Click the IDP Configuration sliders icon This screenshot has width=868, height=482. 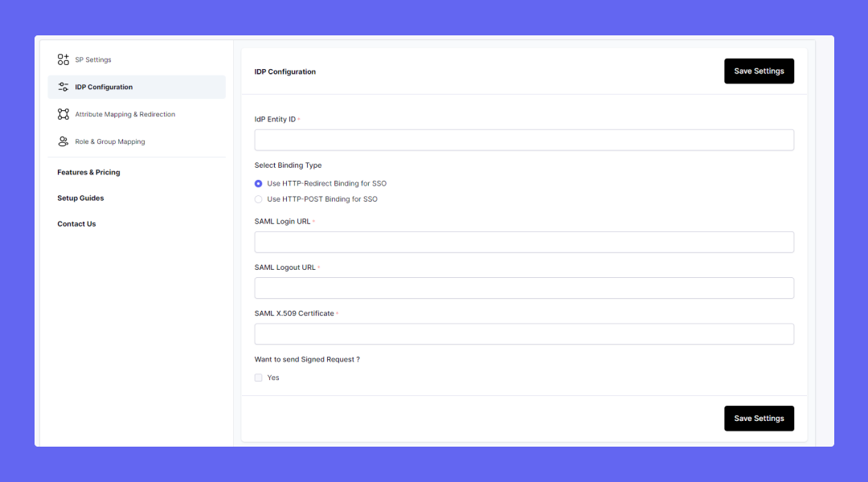[63, 87]
